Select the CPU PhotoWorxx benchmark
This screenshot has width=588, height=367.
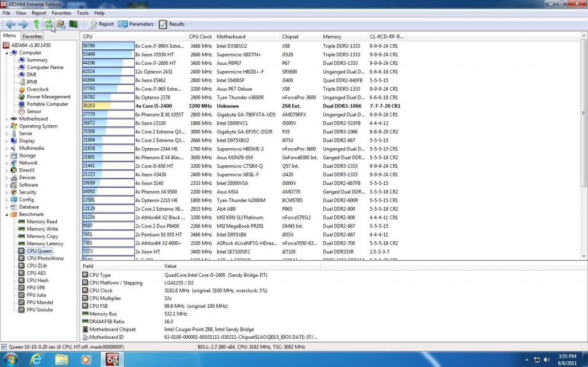[x=45, y=258]
